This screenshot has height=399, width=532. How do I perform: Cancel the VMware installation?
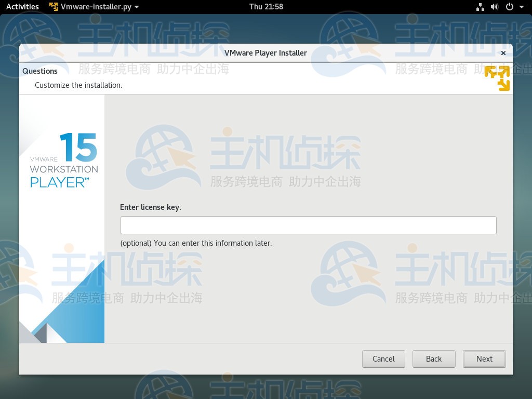click(383, 358)
